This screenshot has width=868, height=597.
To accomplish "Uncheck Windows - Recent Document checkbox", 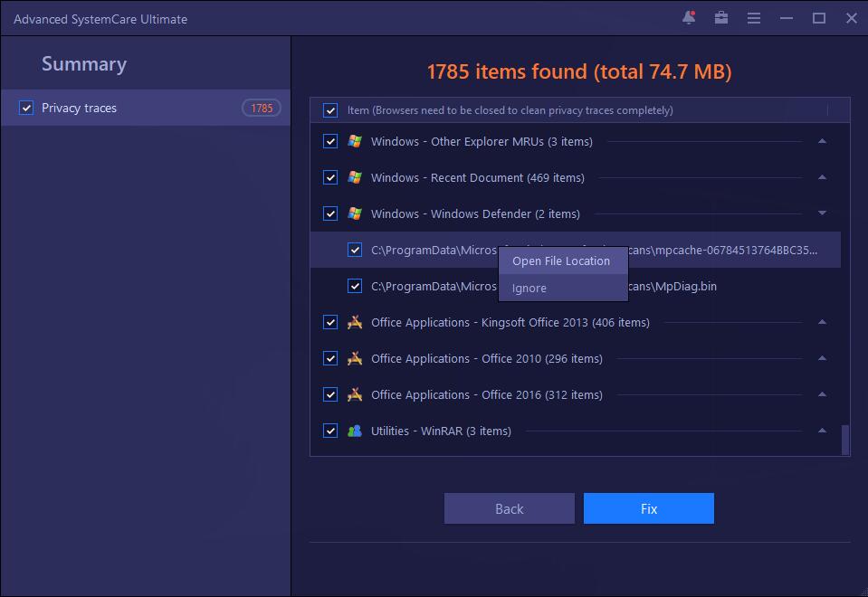I will tap(330, 177).
